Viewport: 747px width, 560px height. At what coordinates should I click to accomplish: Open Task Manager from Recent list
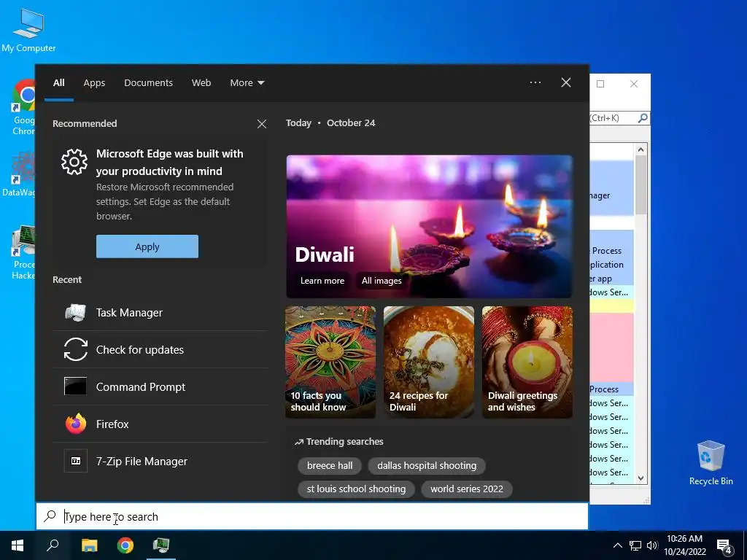tap(160, 312)
